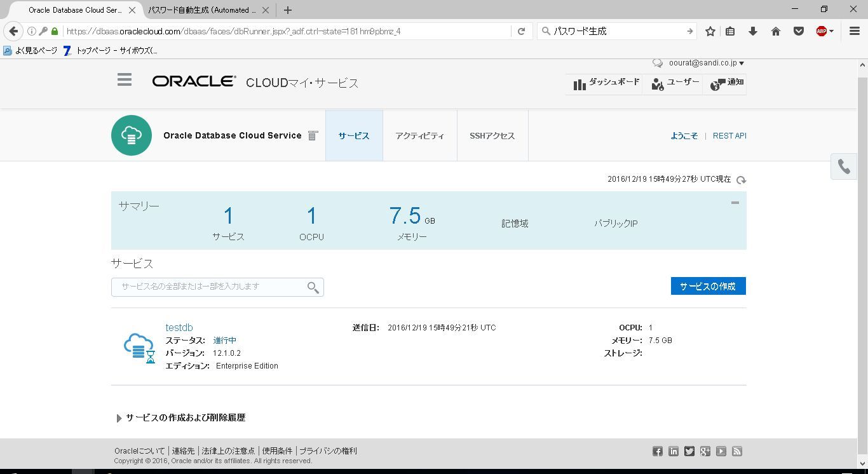The image size is (868, 474).
Task: Open the トップページ - サイボウズ bookmark
Action: coord(111,50)
